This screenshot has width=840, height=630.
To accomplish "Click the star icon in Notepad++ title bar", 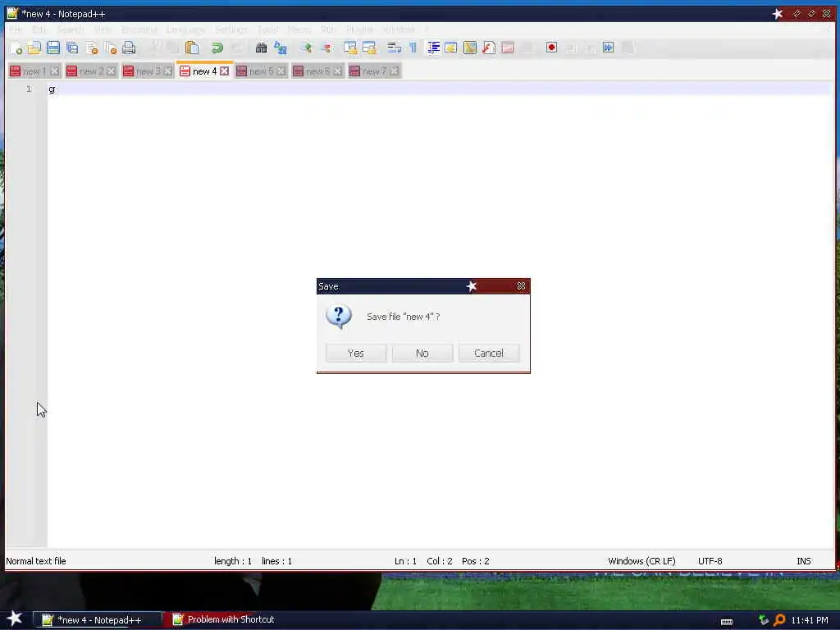I will pos(778,14).
